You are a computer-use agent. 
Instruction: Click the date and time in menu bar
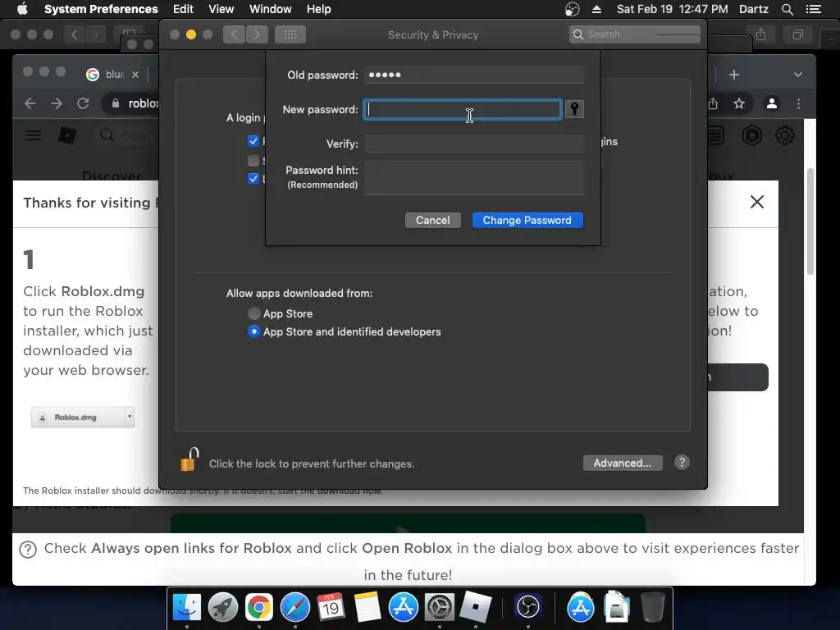672,9
